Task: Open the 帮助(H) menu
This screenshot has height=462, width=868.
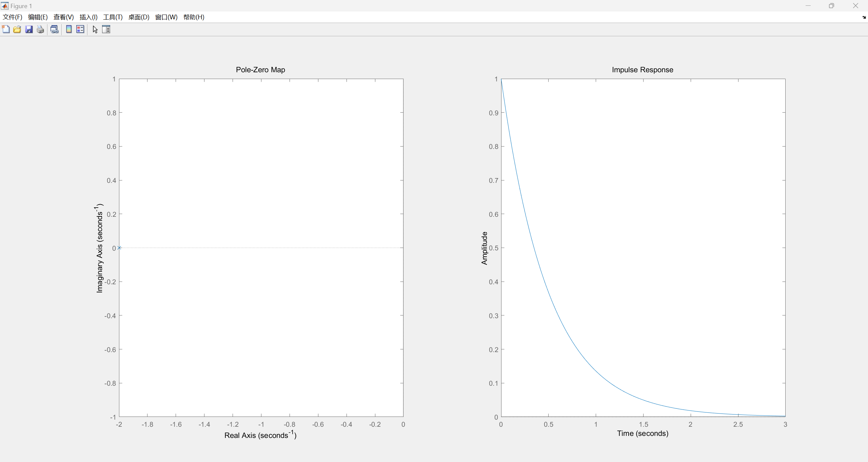Action: click(194, 17)
